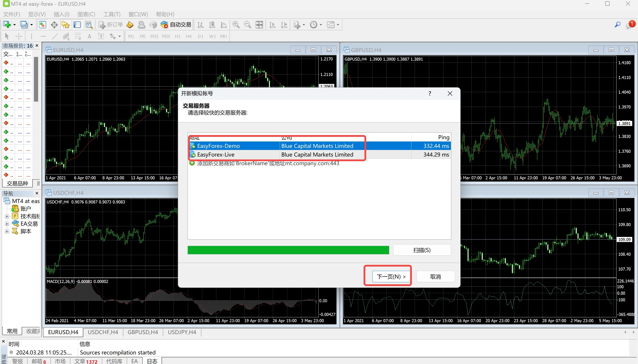Toggle the Market Watch window icon

point(42,25)
